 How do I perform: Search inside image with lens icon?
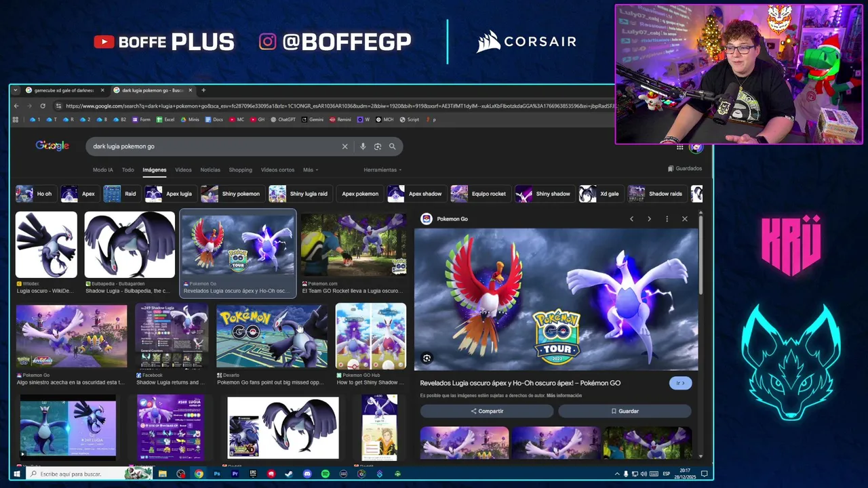point(427,358)
